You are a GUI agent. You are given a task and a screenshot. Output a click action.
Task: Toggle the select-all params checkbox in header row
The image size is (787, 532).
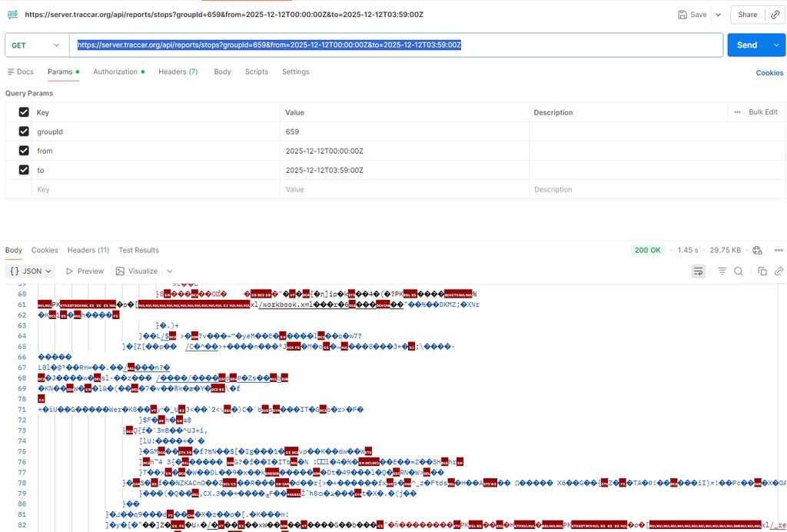click(24, 112)
